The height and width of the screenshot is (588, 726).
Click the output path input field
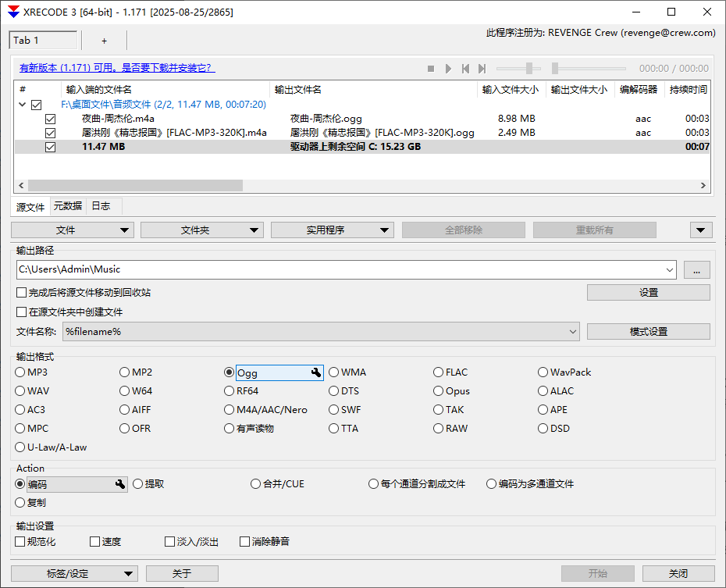pos(343,269)
